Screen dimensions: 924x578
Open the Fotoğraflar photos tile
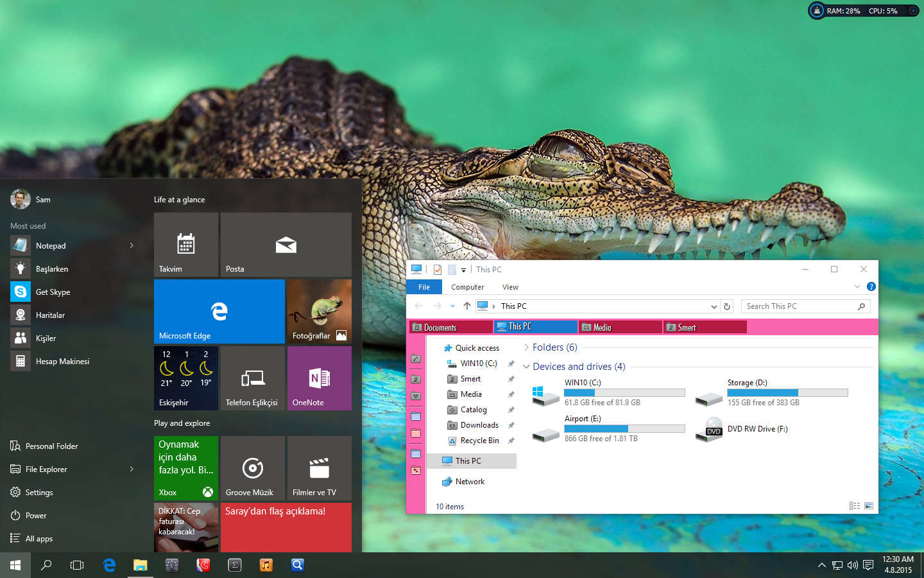coord(320,311)
